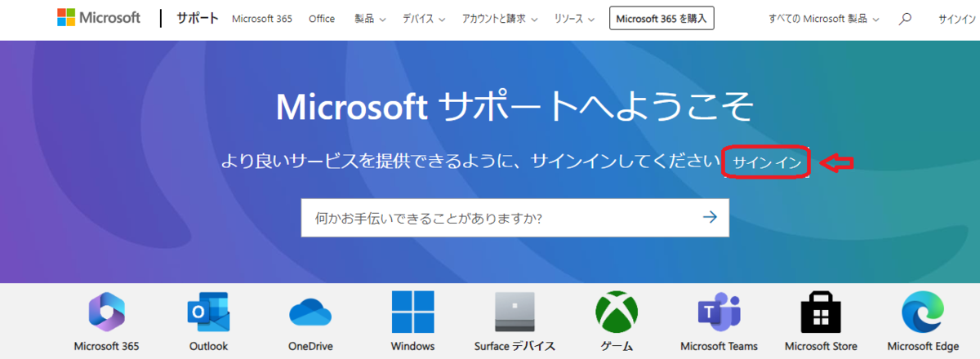The width and height of the screenshot is (980, 359).
Task: Click the Microsoft 365 を購入 button
Action: pos(661,18)
